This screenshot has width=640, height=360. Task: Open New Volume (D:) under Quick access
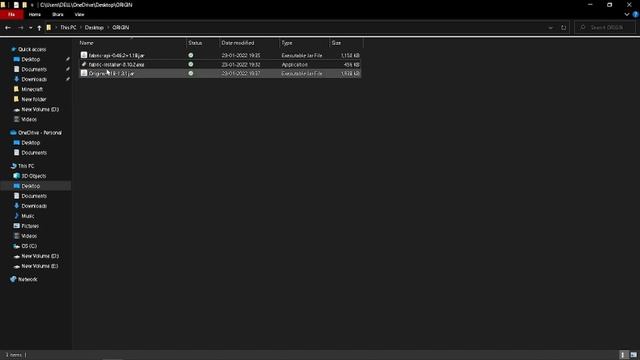tap(40, 109)
